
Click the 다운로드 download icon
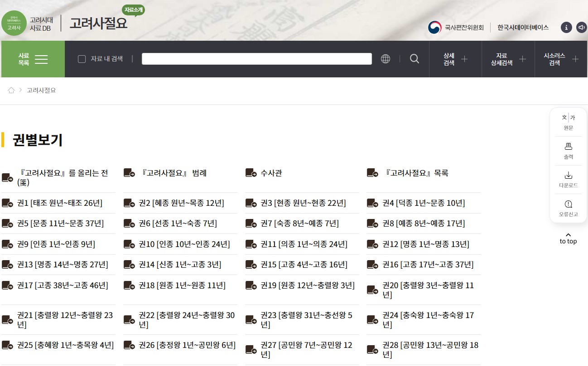[568, 176]
